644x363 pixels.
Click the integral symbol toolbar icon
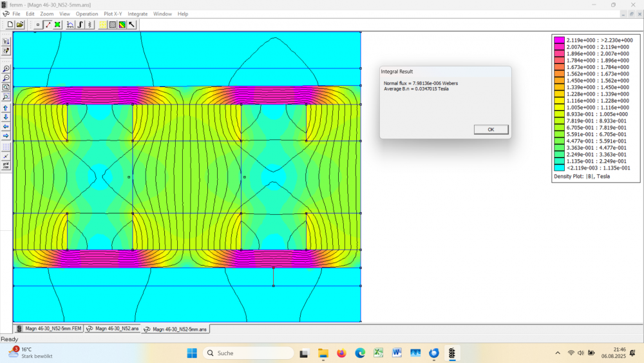tap(80, 25)
